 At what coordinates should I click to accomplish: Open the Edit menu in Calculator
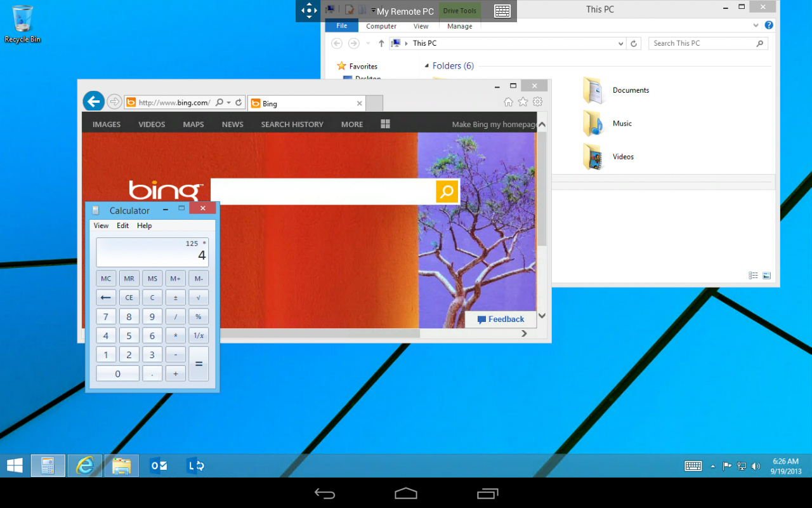tap(122, 225)
